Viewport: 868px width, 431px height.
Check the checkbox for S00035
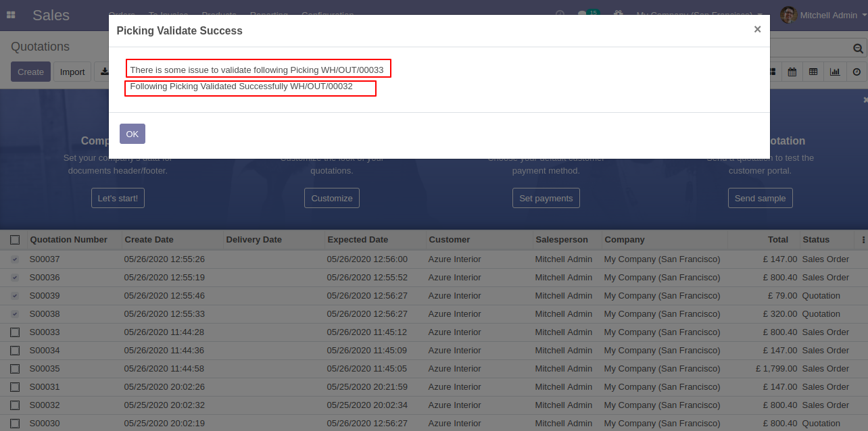pos(15,369)
